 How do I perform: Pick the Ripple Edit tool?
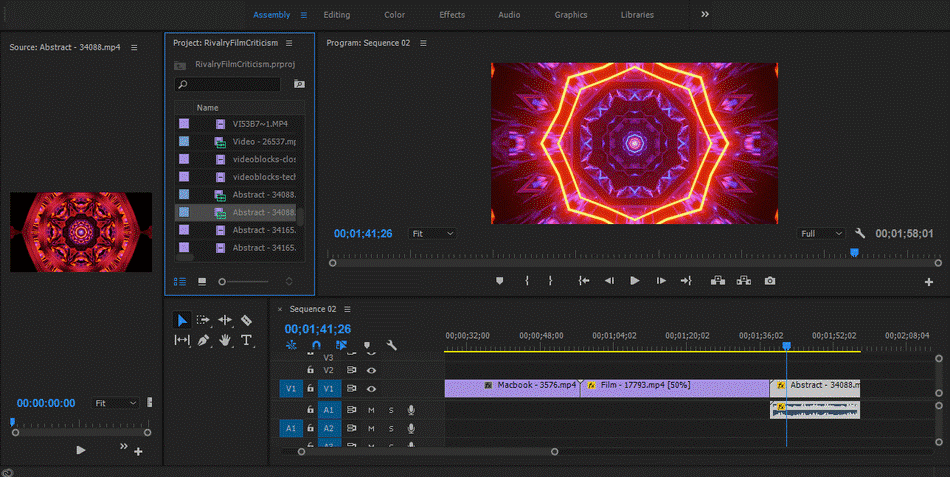pyautogui.click(x=225, y=320)
